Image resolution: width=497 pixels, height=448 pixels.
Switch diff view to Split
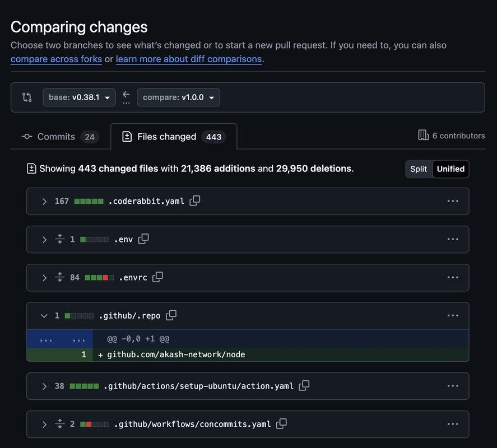419,169
